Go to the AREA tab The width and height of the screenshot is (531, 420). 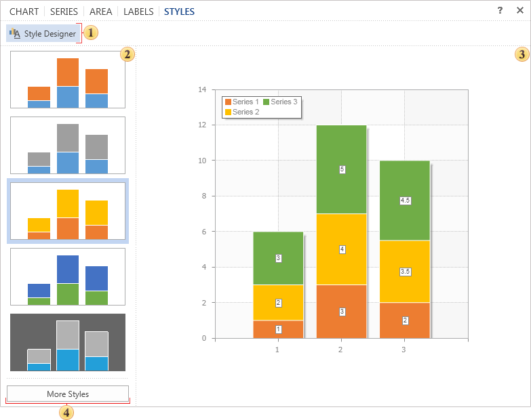101,12
